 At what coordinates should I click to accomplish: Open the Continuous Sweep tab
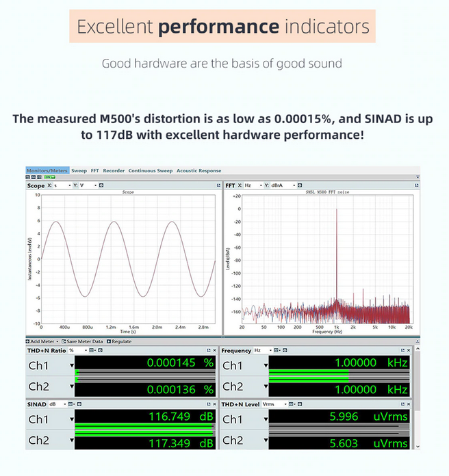151,170
